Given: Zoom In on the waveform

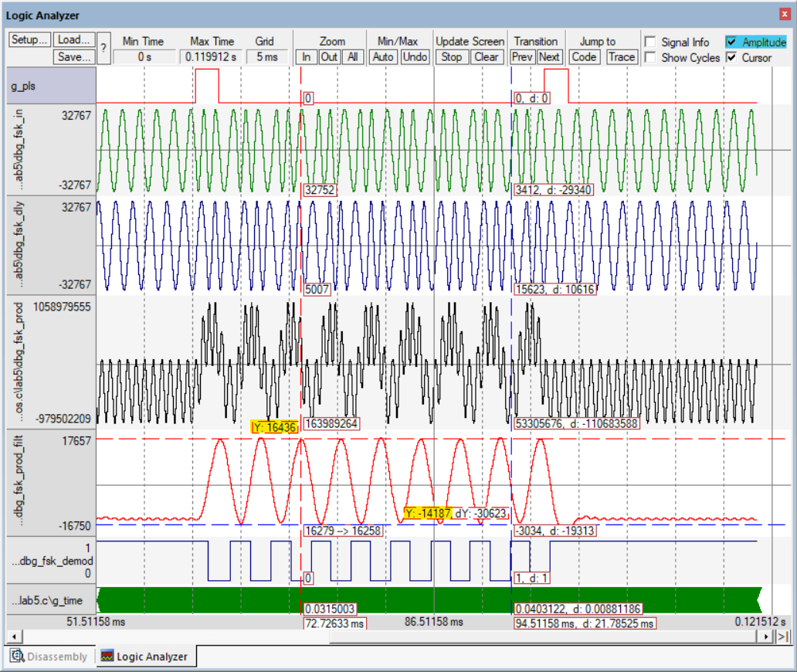Looking at the screenshot, I should tap(307, 56).
